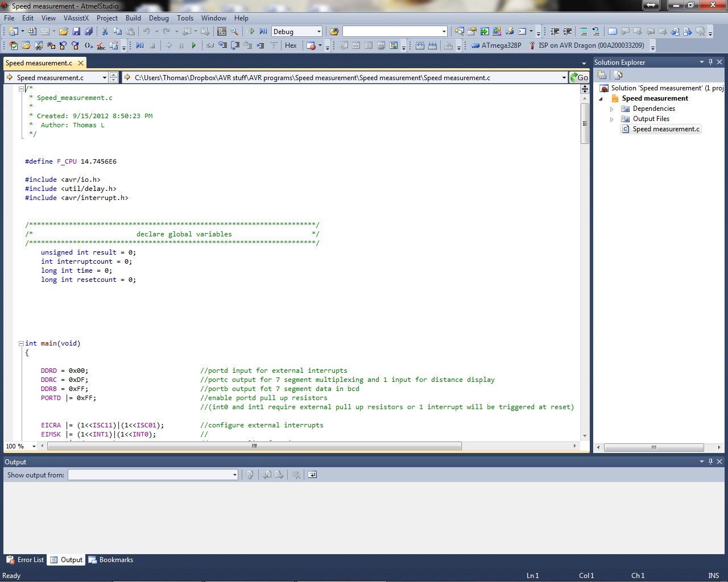Click the Uncomment lines icon
This screenshot has height=582, width=728.
595,31
